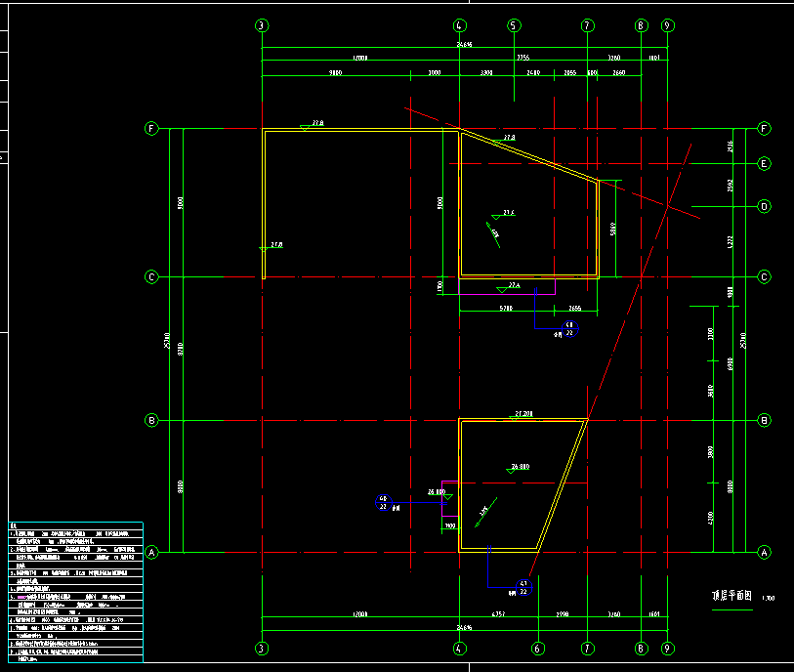Image resolution: width=794 pixels, height=672 pixels.
Task: Click the 26.800 elevation mark inside lower room
Action: click(519, 466)
